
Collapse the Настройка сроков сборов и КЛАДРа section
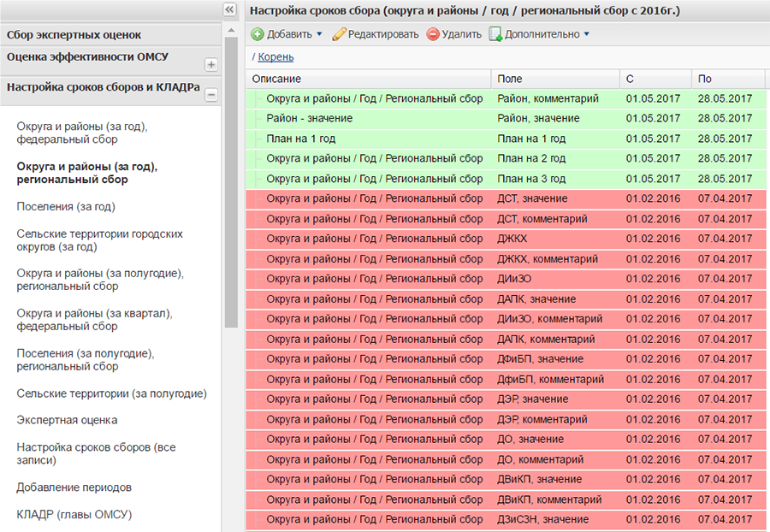click(x=211, y=95)
